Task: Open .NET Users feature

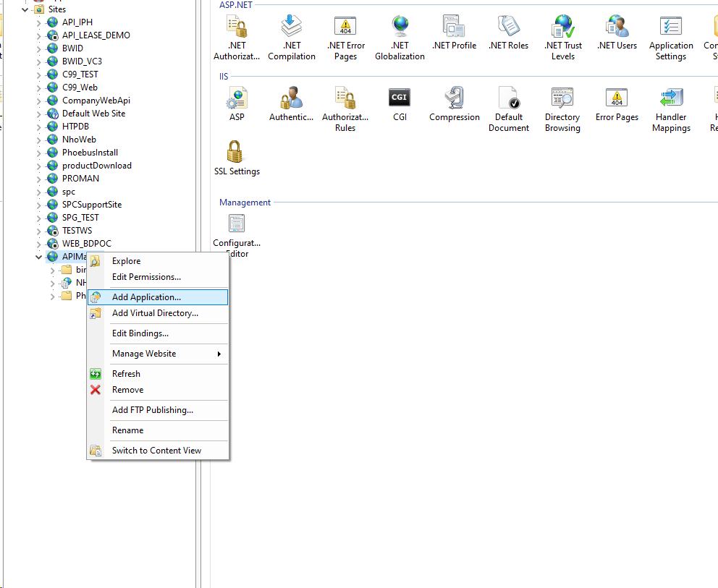Action: pos(617,33)
